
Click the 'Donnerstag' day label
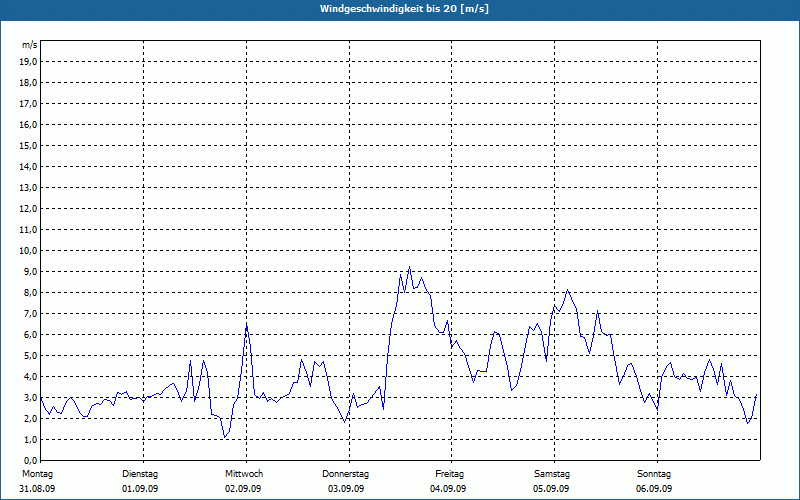[x=345, y=474]
